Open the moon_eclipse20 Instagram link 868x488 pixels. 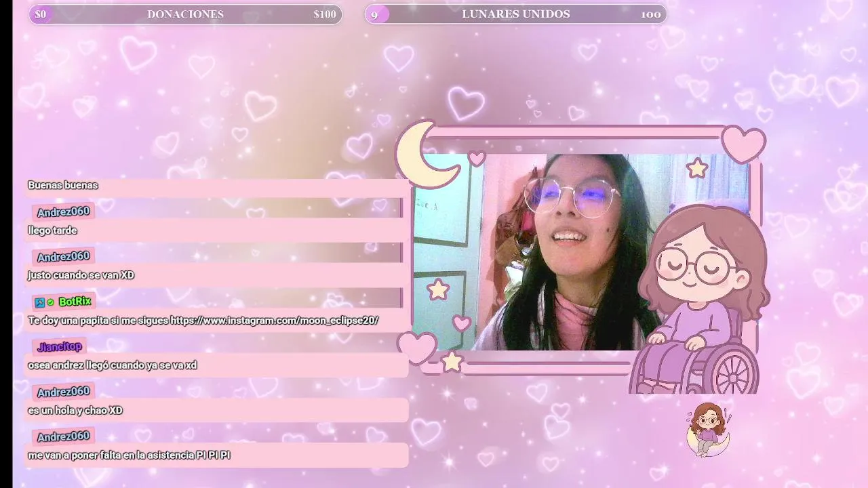pos(274,320)
